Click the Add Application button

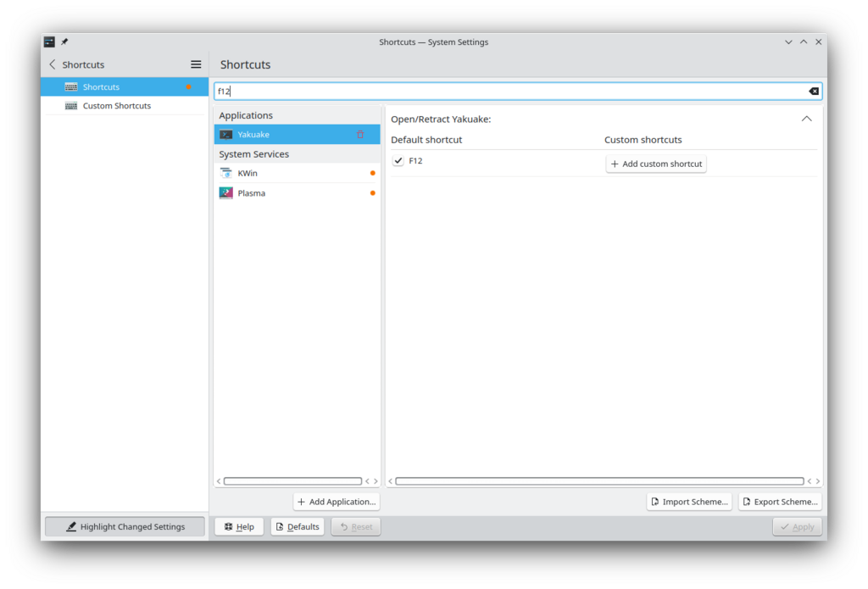(x=337, y=502)
